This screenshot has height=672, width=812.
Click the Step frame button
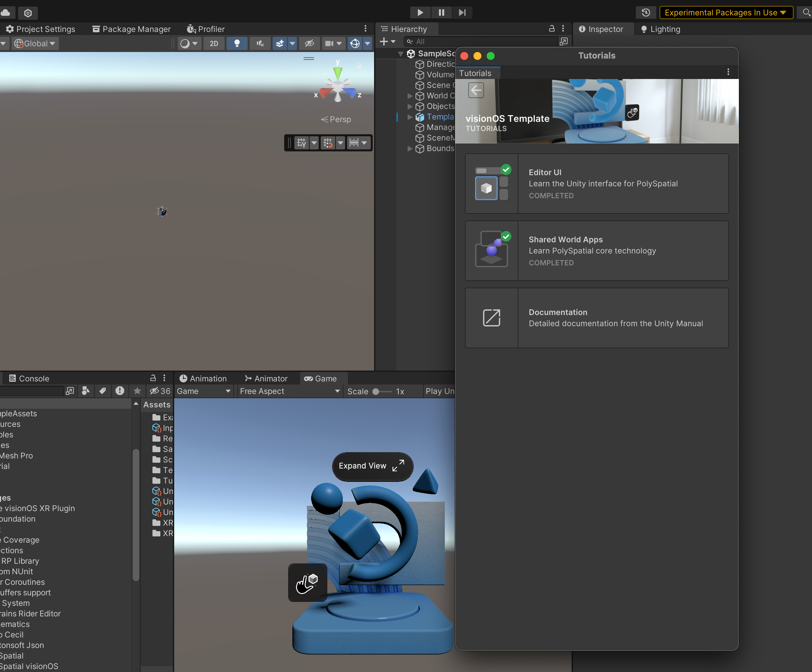(x=462, y=13)
